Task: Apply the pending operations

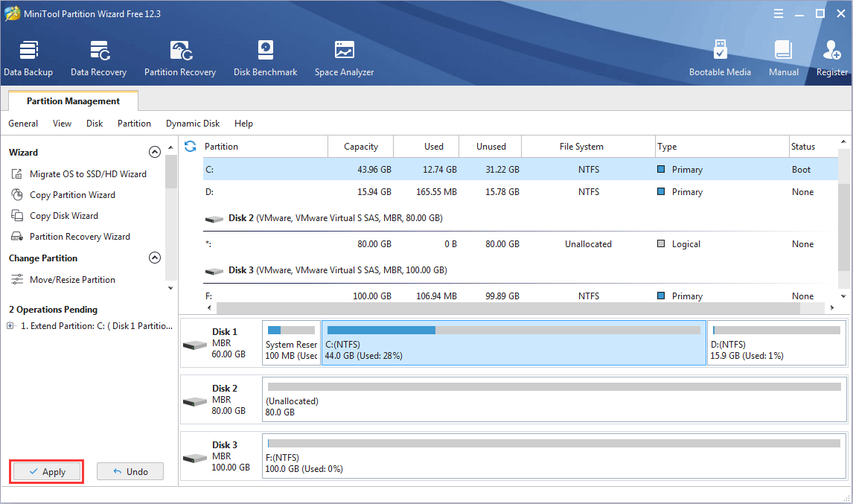Action: coord(47,471)
